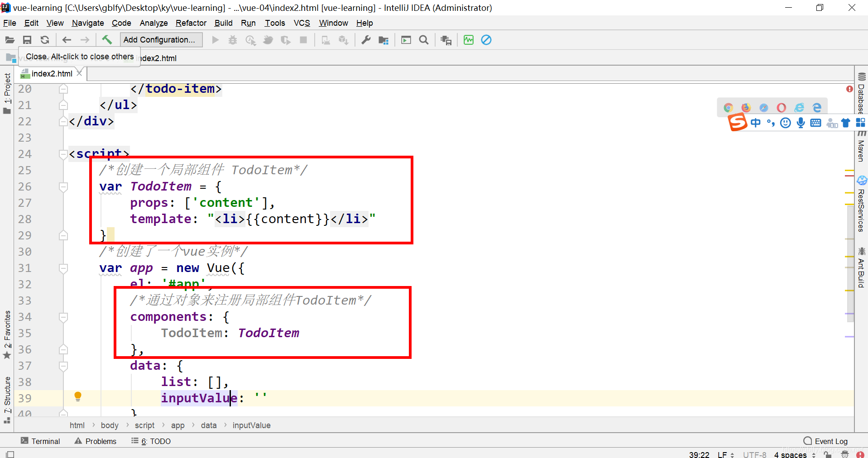Select the index2.html editor tab
868x458 pixels.
[x=52, y=74]
